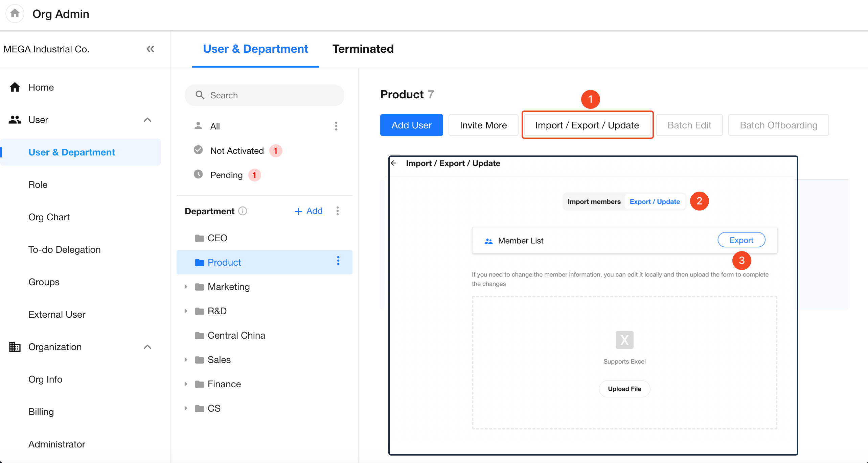Filter by Not Activated users
This screenshot has width=868, height=463.
237,151
